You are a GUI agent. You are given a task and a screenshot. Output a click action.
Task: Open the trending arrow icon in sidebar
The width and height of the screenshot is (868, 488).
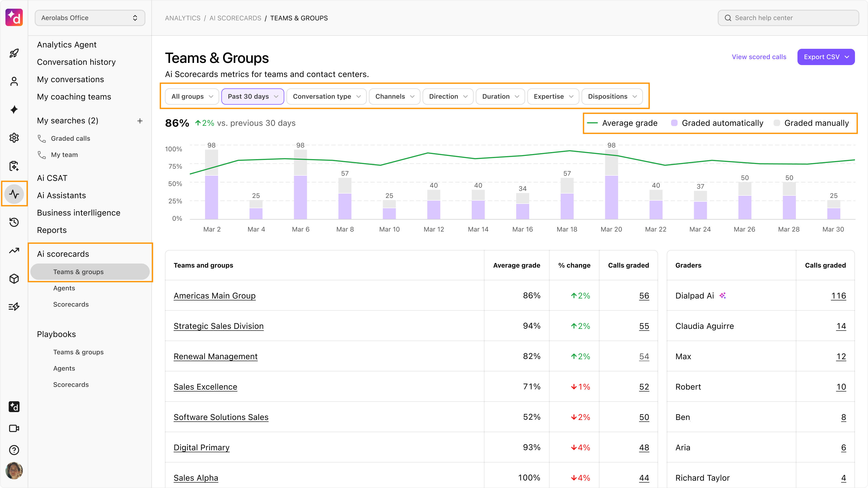coord(14,251)
